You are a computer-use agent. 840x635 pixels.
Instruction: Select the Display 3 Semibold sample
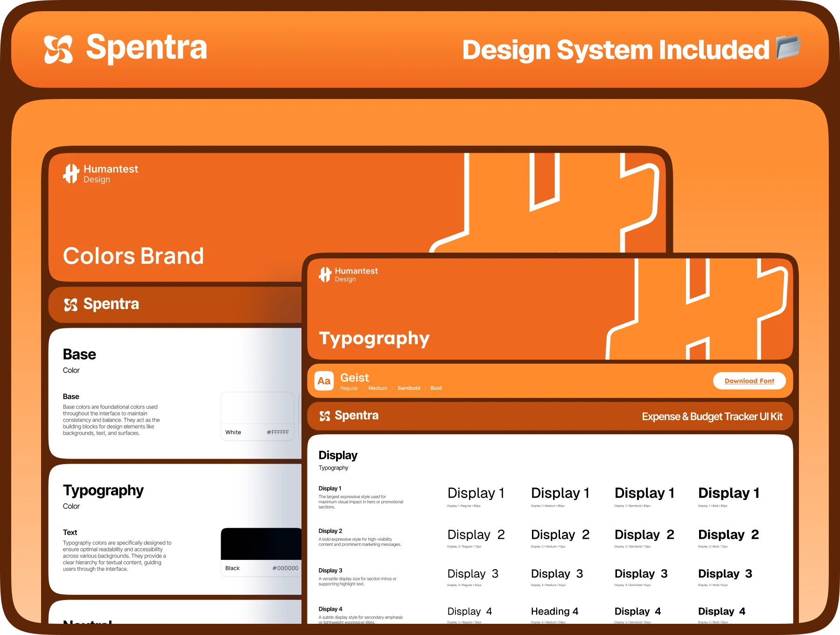[641, 574]
